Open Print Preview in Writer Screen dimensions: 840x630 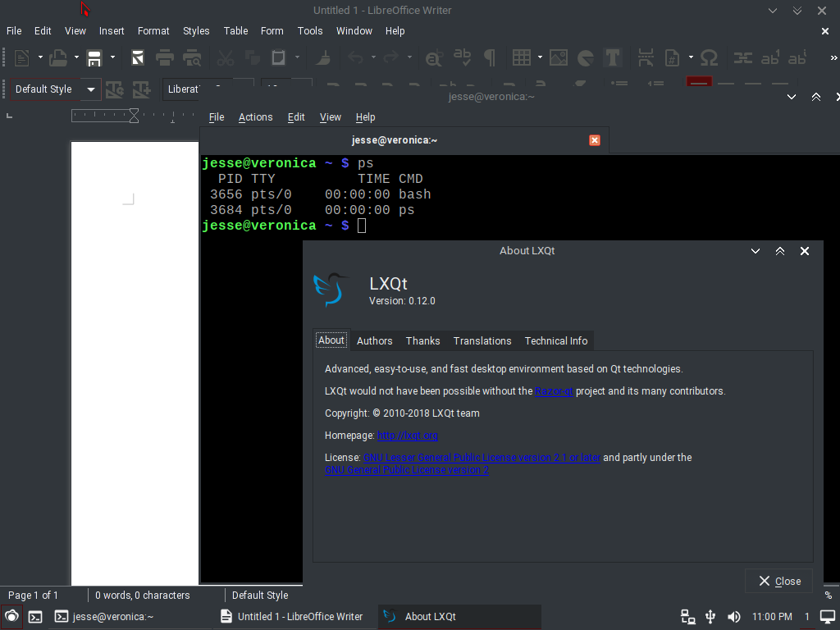coord(192,57)
